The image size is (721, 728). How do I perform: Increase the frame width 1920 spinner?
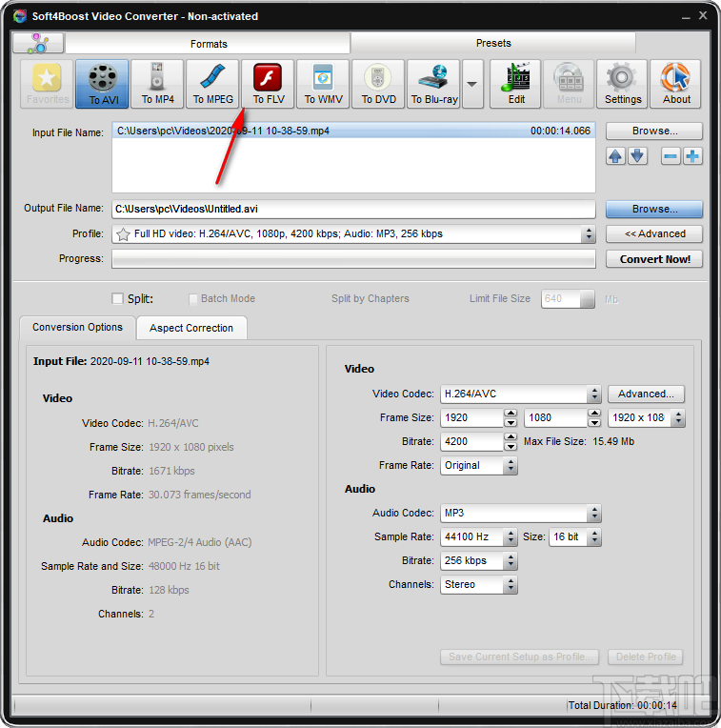click(x=511, y=414)
